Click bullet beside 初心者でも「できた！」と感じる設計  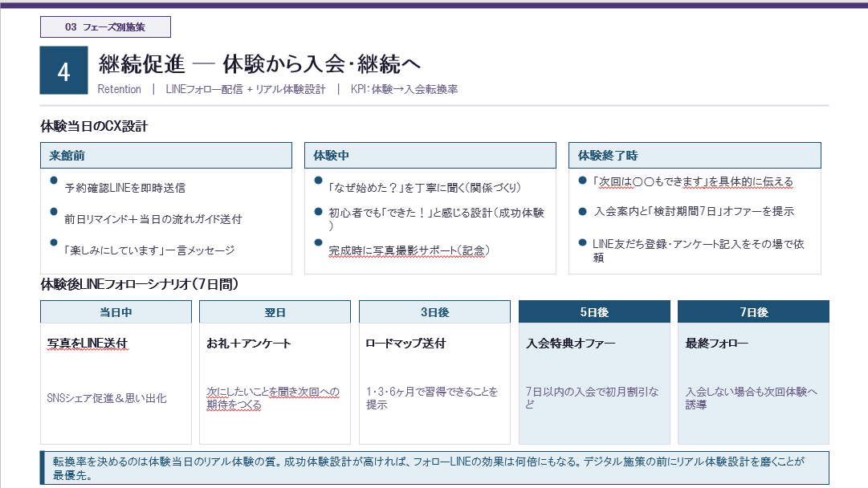tap(318, 211)
